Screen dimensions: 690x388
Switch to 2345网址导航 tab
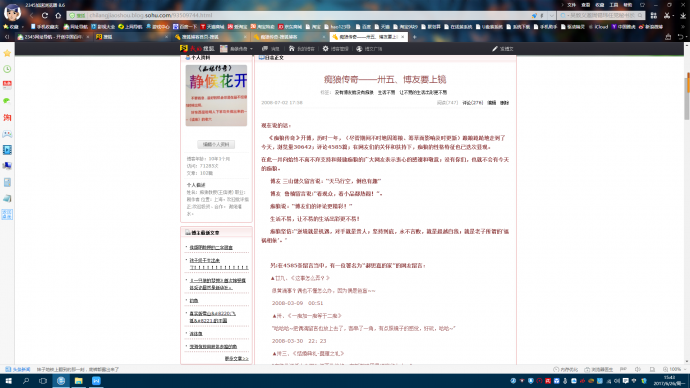(x=52, y=37)
